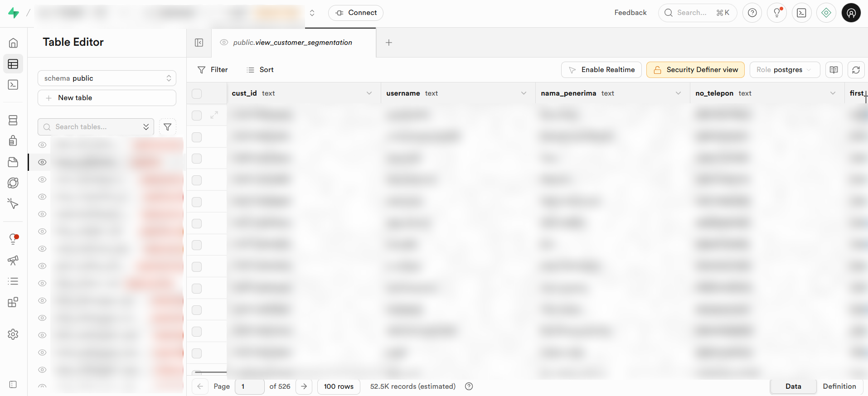Check the fourth data row checkbox
Image resolution: width=868 pixels, height=396 pixels.
point(197,180)
